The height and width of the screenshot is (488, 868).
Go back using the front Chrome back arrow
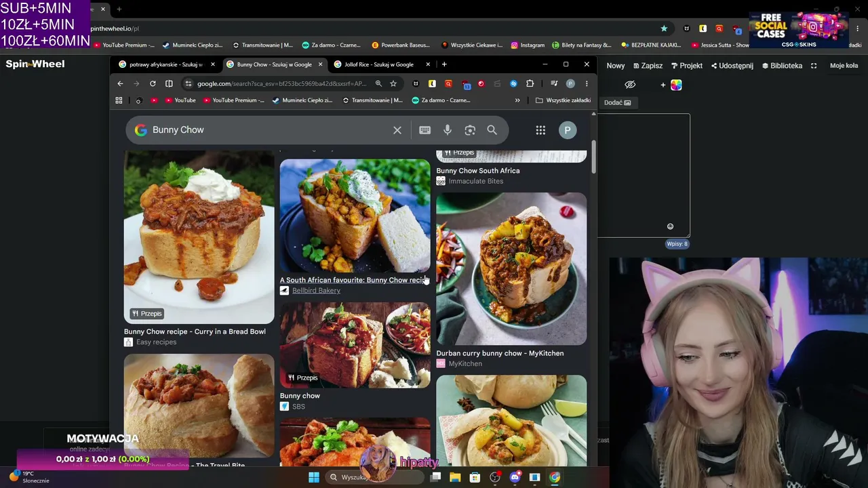pos(120,83)
